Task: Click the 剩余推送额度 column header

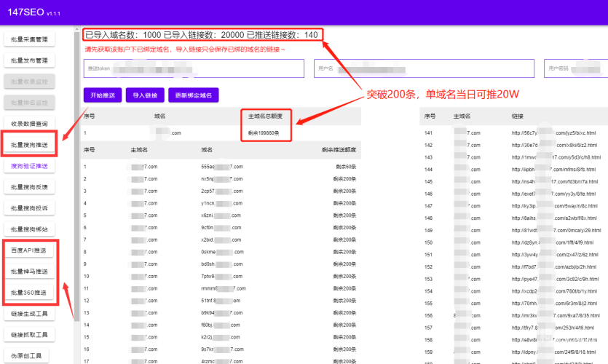Action: click(x=339, y=150)
